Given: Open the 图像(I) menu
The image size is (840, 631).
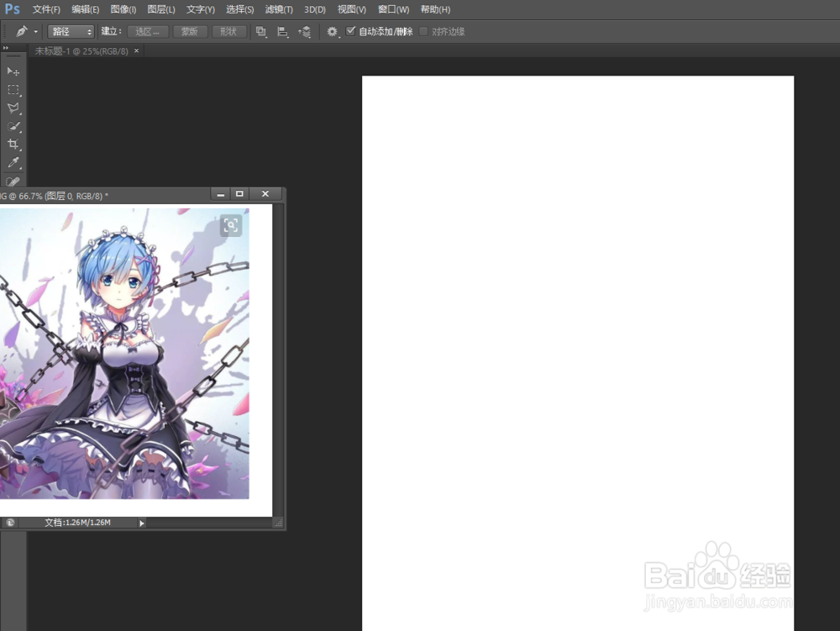Looking at the screenshot, I should pos(123,9).
